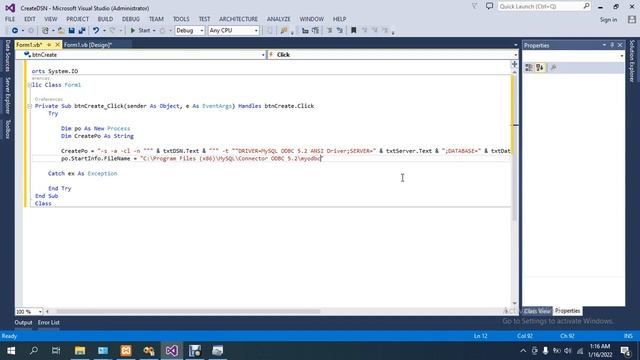
Task: Open the Error List panel tab
Action: 49,322
